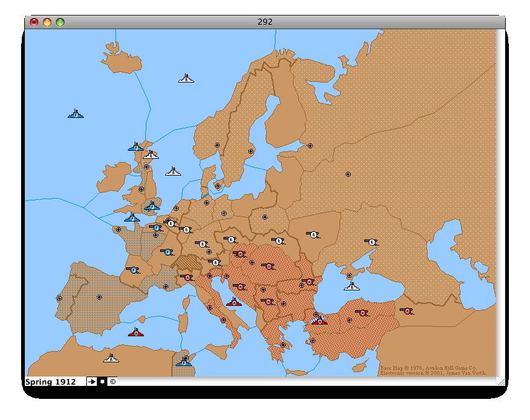Click the Warsaw supply center dot
Image resolution: width=530 pixels, height=420 pixels.
pos(265,217)
